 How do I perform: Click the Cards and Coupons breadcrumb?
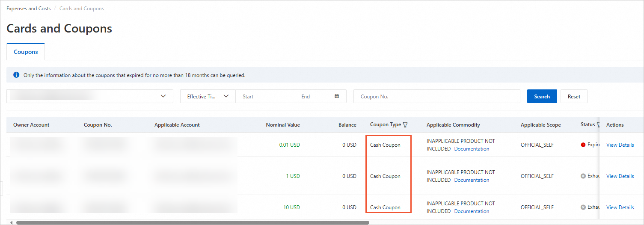[x=81, y=9]
